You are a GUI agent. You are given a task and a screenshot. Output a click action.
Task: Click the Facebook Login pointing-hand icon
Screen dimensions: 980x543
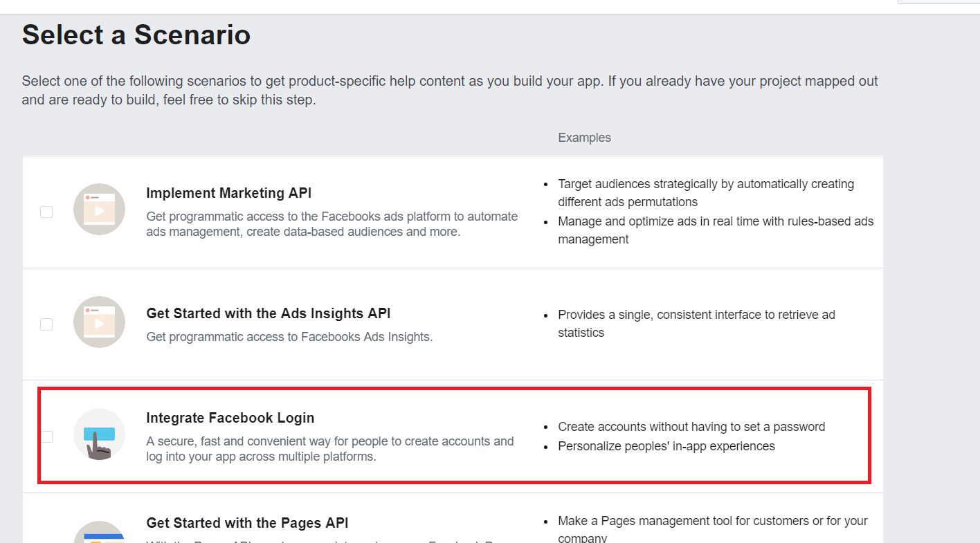[x=99, y=435]
